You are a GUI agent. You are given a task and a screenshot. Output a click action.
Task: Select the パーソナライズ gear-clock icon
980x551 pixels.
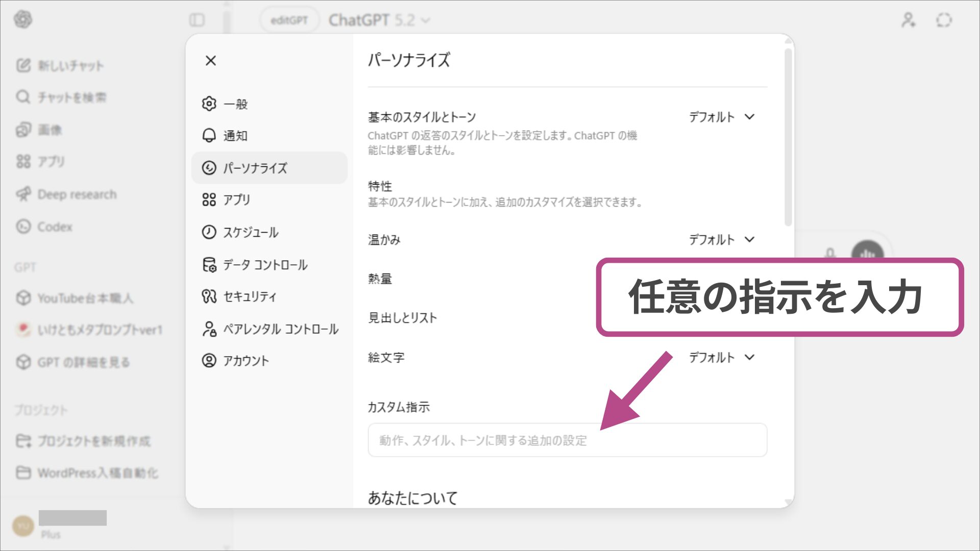coord(210,168)
